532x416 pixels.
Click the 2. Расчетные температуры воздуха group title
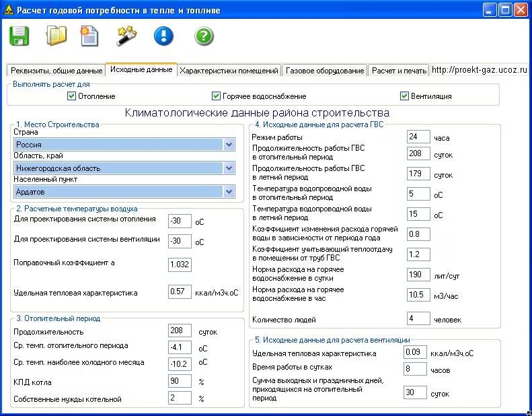tap(77, 209)
